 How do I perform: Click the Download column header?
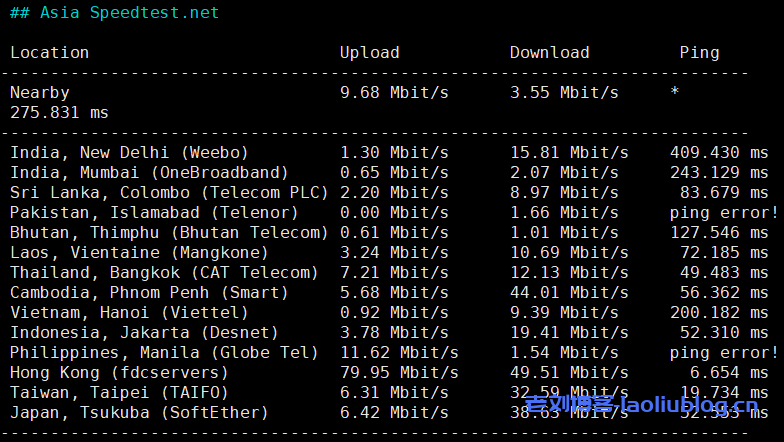click(x=549, y=53)
